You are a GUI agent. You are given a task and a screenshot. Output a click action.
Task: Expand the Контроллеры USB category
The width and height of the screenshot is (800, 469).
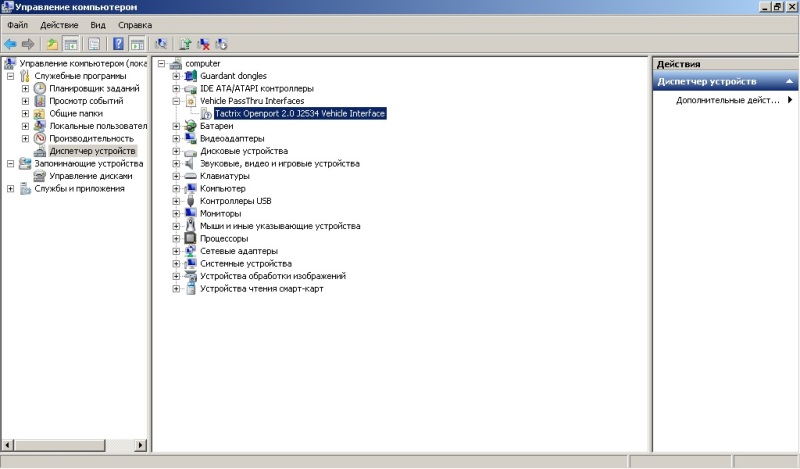click(x=176, y=201)
